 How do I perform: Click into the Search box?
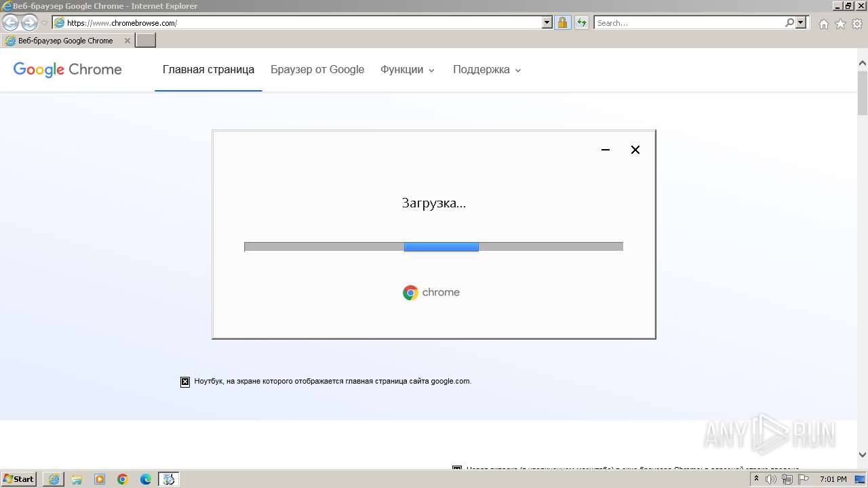coord(689,22)
